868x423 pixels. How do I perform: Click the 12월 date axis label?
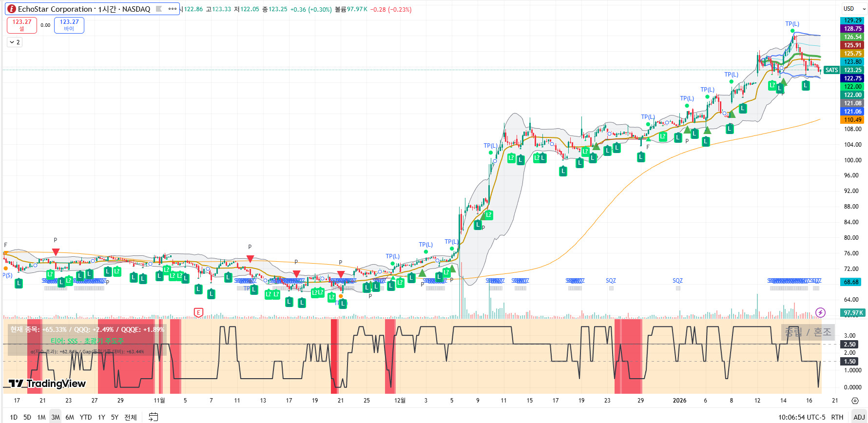tap(400, 401)
